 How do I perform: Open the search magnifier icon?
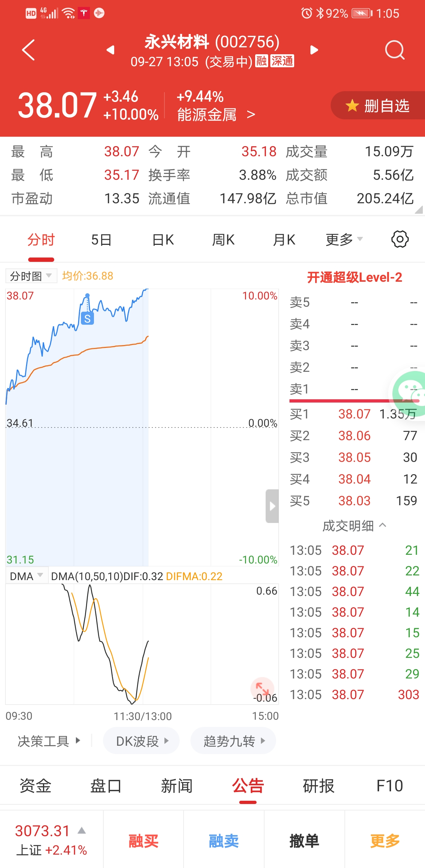pyautogui.click(x=395, y=50)
